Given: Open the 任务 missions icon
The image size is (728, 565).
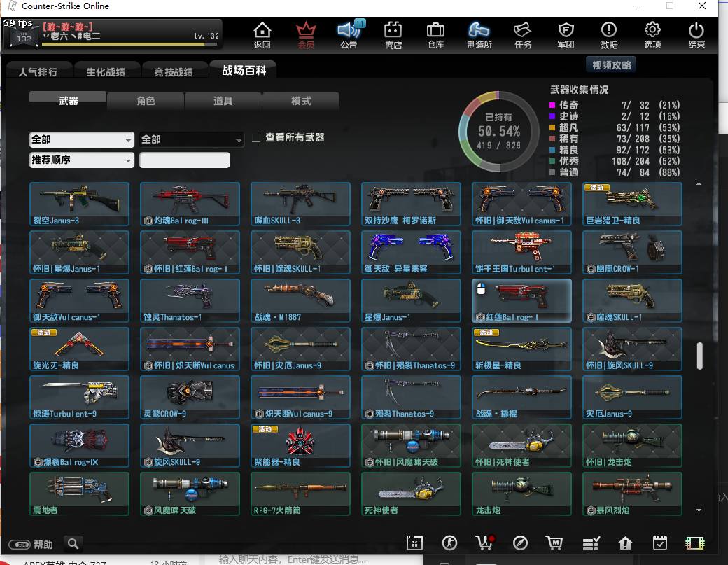Looking at the screenshot, I should click(523, 35).
